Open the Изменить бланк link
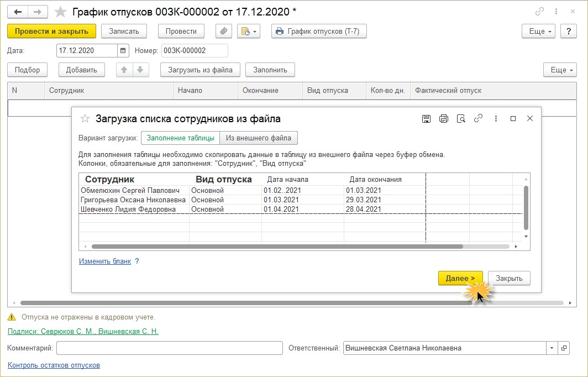Viewport: 588px width, 377px height. (105, 261)
